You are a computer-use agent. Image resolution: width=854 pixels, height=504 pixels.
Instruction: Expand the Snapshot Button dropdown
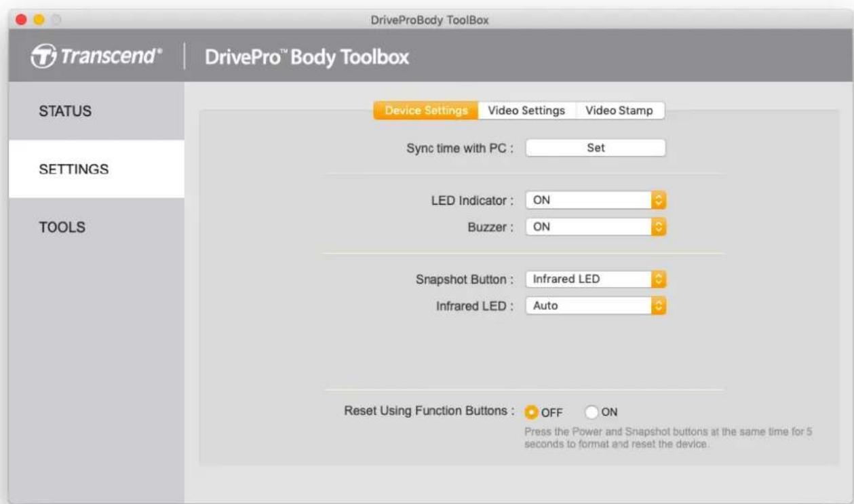596,279
